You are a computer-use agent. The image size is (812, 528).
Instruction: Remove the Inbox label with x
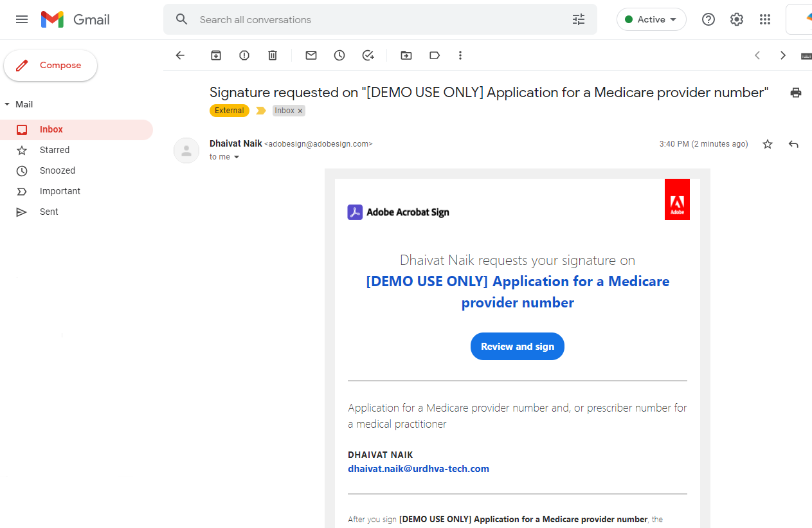(x=300, y=111)
